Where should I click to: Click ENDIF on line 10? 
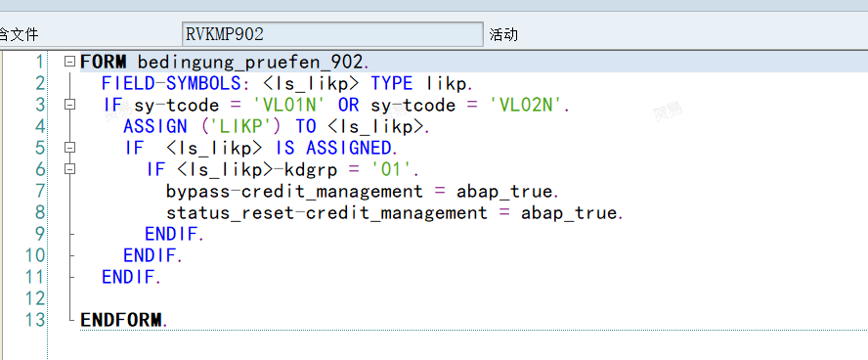(151, 256)
